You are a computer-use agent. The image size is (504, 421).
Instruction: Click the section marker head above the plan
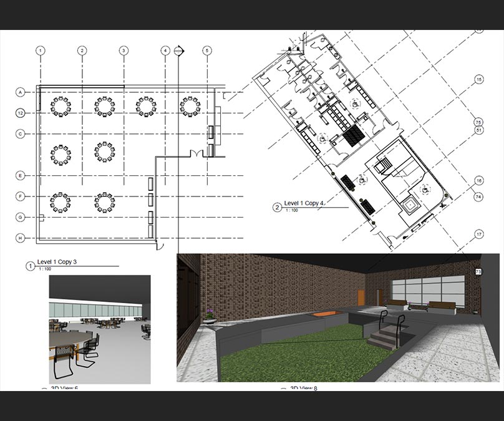coord(180,51)
